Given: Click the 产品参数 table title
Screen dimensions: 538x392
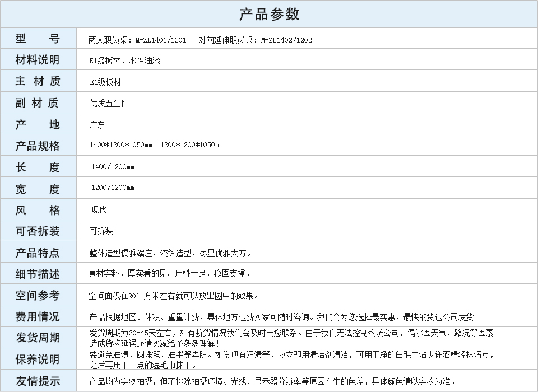Looking at the screenshot, I should point(269,14).
